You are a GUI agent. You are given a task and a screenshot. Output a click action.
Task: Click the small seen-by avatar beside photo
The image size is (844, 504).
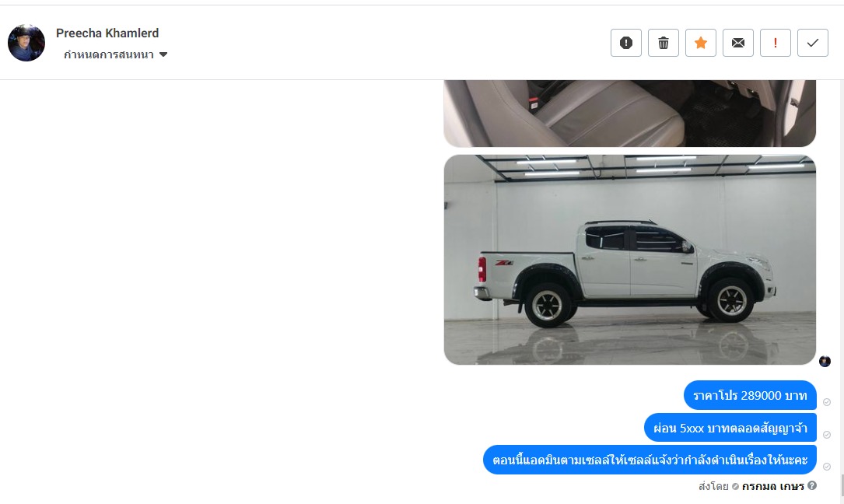(x=825, y=362)
